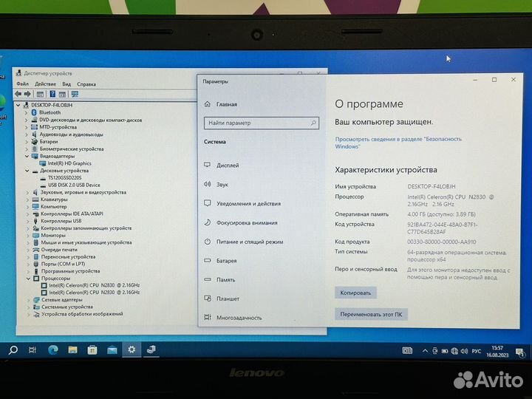Open Справка menu in Device Manager
The width and height of the screenshot is (532, 399).
(x=86, y=83)
